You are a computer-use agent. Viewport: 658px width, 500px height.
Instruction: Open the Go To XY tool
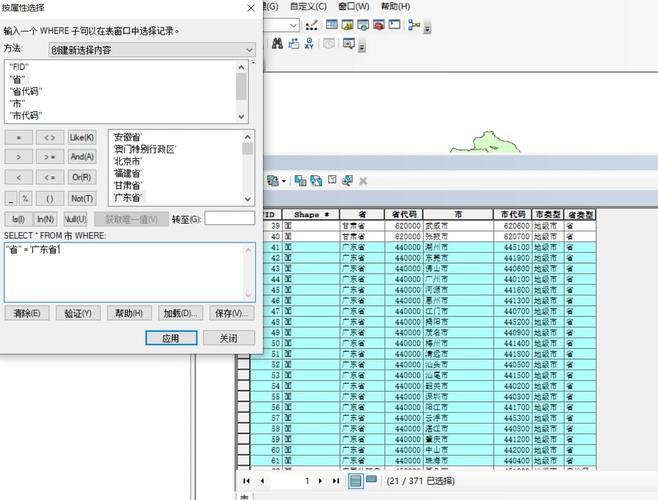point(309,44)
